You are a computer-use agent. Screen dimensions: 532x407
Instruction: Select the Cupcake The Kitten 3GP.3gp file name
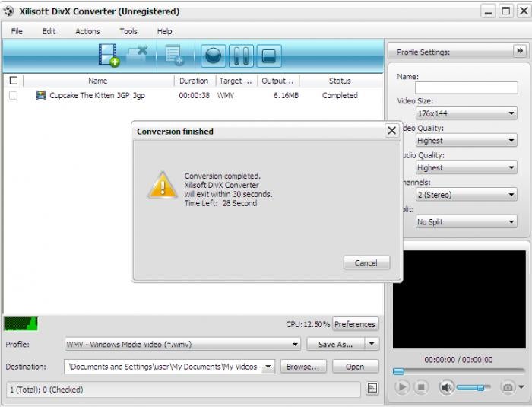click(97, 95)
